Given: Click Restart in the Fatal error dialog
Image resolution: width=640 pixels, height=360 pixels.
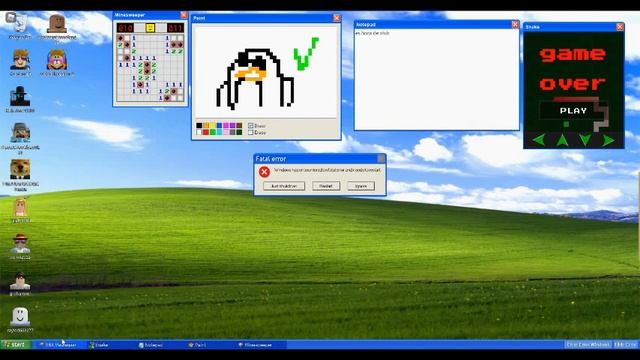Looking at the screenshot, I should pyautogui.click(x=326, y=186).
